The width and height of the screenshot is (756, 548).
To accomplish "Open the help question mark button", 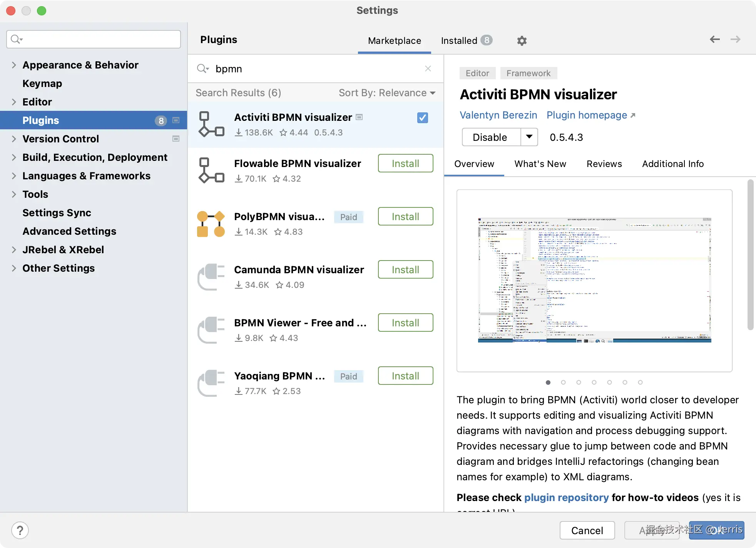I will pos(20,530).
